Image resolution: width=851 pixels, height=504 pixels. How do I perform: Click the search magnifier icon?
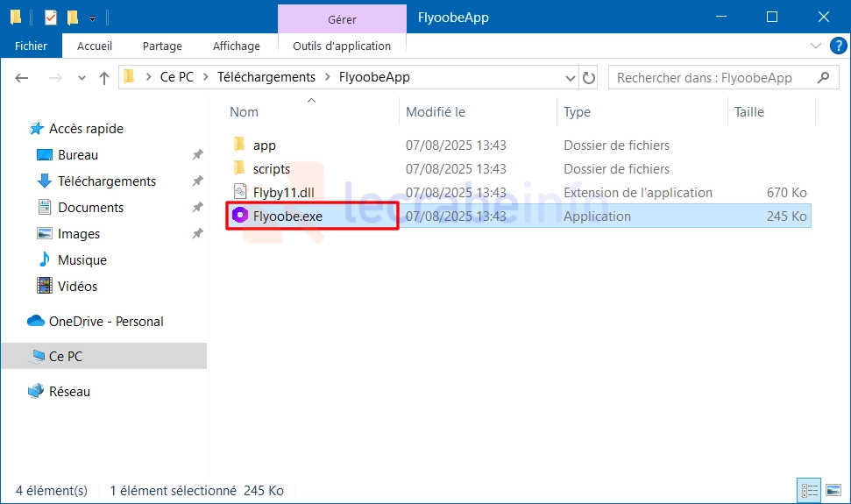(823, 78)
